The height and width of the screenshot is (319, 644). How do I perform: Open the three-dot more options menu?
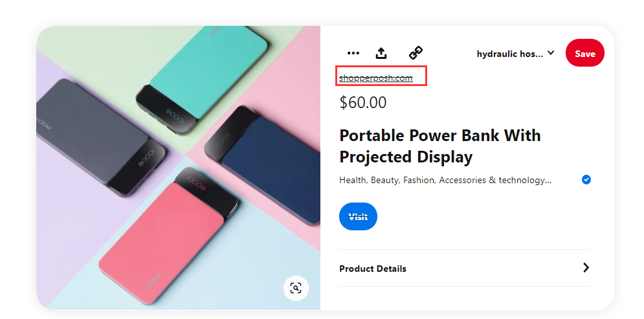pyautogui.click(x=353, y=53)
